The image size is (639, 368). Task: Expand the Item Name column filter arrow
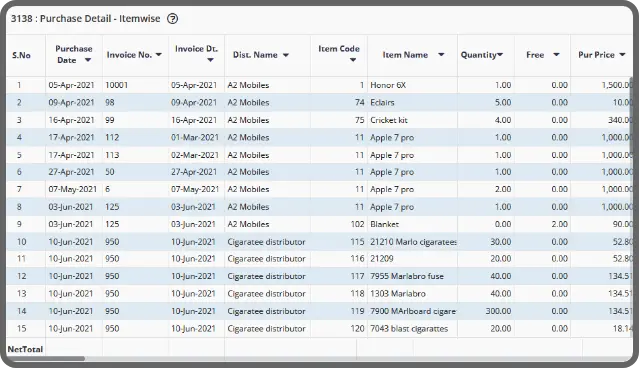[x=441, y=55]
